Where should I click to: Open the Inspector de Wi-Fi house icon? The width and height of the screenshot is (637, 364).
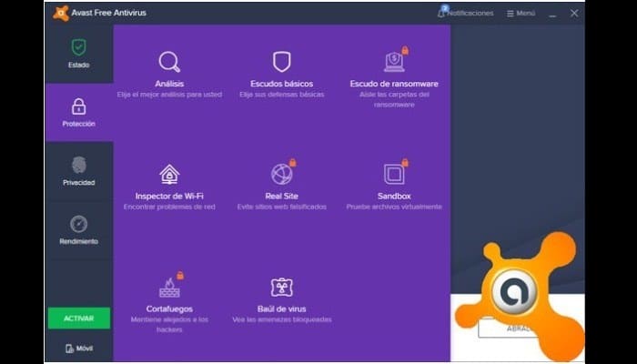(169, 175)
